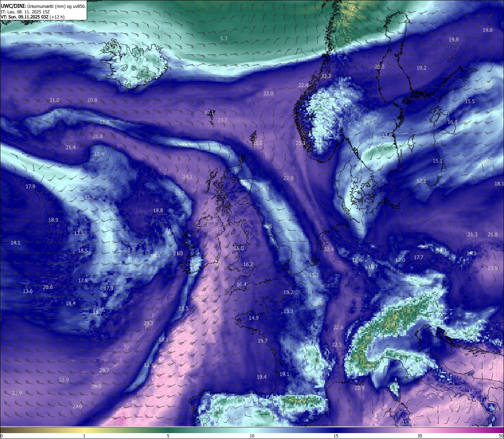Click the 12.6 value label

(421, 181)
